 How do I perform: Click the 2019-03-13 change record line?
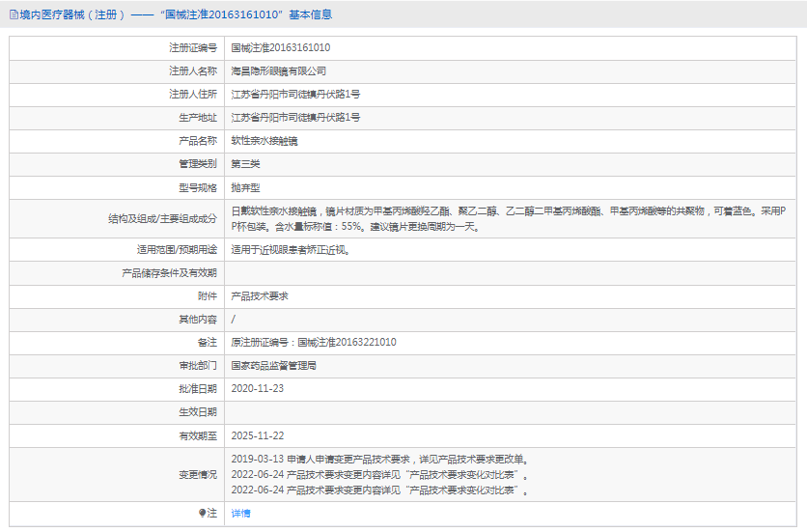coord(379,459)
